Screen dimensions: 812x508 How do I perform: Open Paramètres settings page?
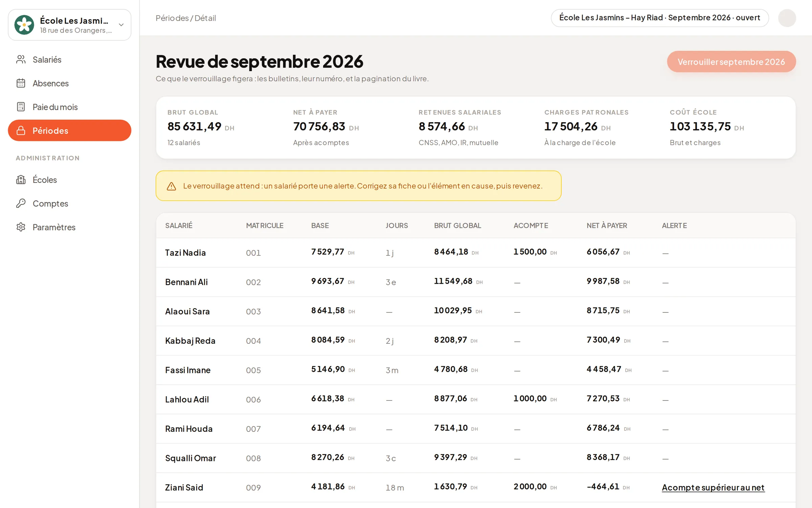(70, 227)
